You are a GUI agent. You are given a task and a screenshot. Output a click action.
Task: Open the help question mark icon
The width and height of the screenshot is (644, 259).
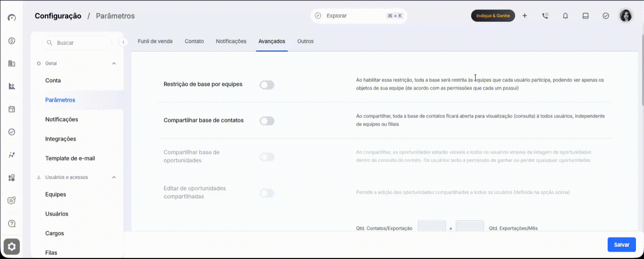[12, 223]
